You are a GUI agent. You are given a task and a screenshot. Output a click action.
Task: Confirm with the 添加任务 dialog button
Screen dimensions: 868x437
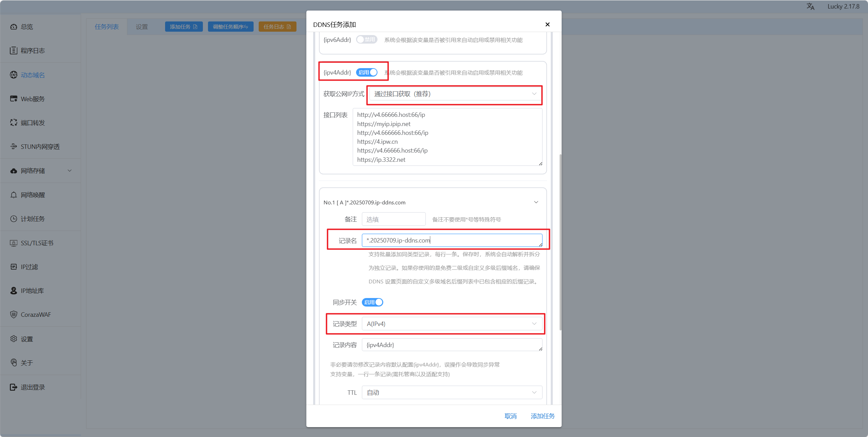(543, 416)
